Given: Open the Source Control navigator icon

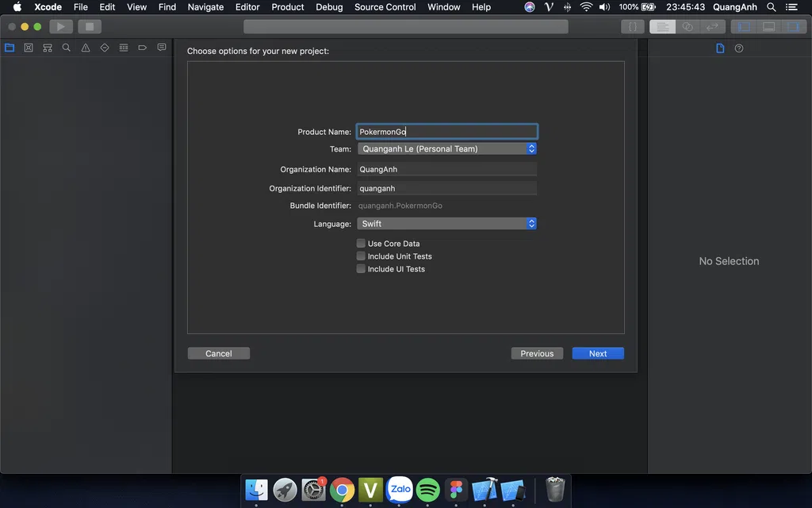Looking at the screenshot, I should (x=29, y=48).
